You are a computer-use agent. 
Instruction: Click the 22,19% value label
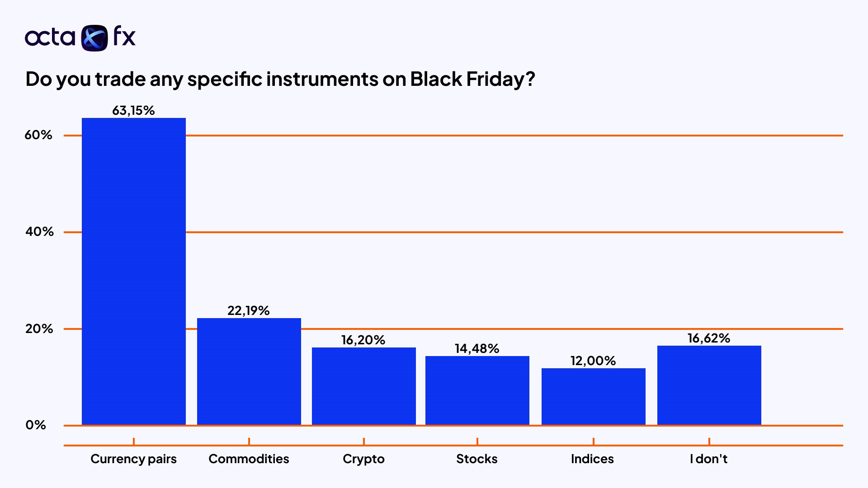coord(249,311)
